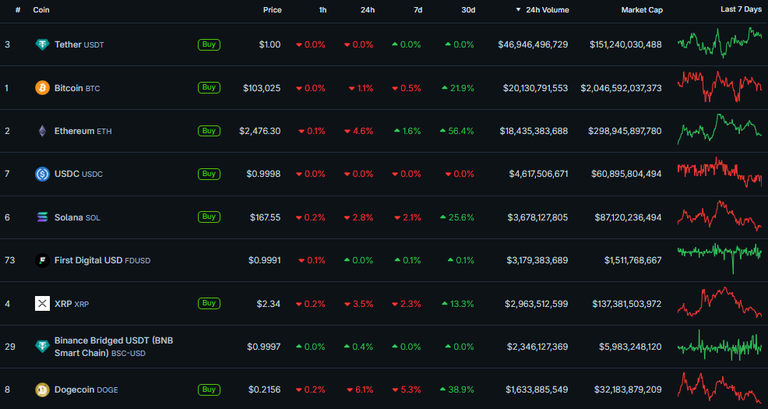The height and width of the screenshot is (409, 768).
Task: Click Bitcoin price $103,025
Action: point(262,88)
